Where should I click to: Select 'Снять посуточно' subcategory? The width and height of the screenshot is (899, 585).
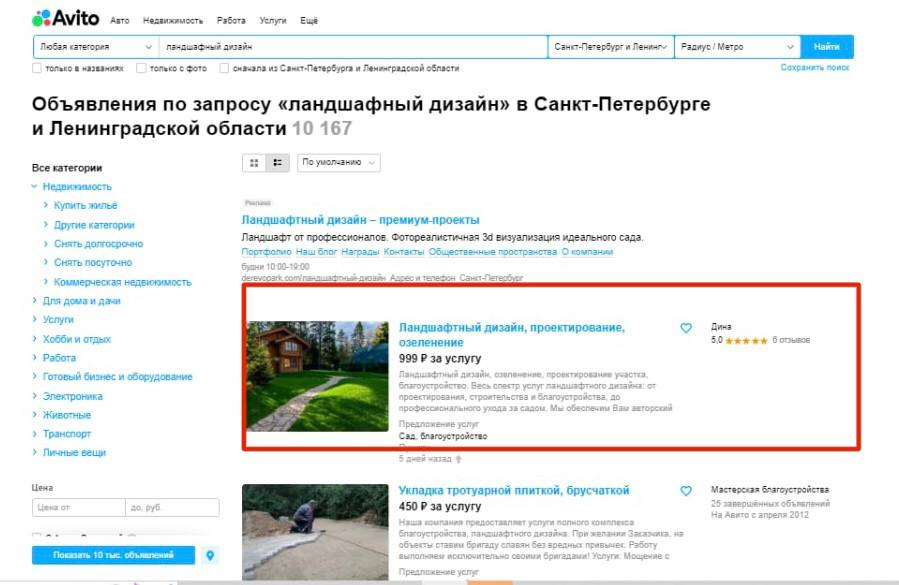[x=93, y=263]
